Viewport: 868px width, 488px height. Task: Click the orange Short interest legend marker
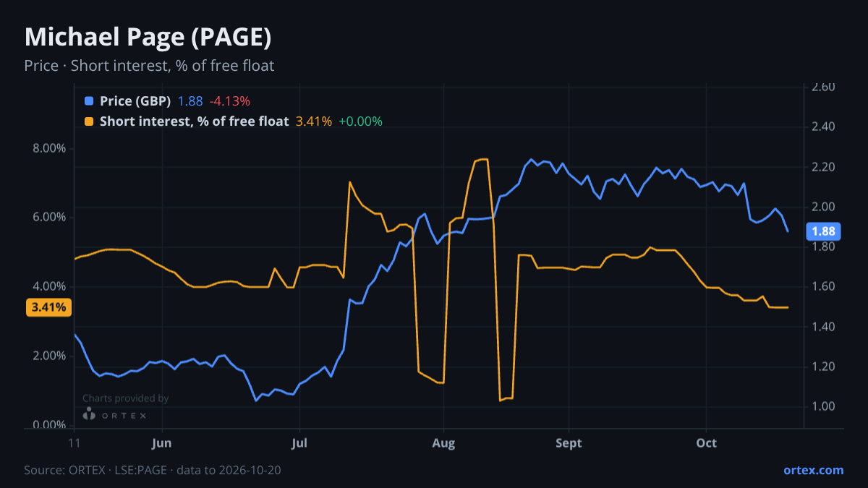click(x=89, y=121)
